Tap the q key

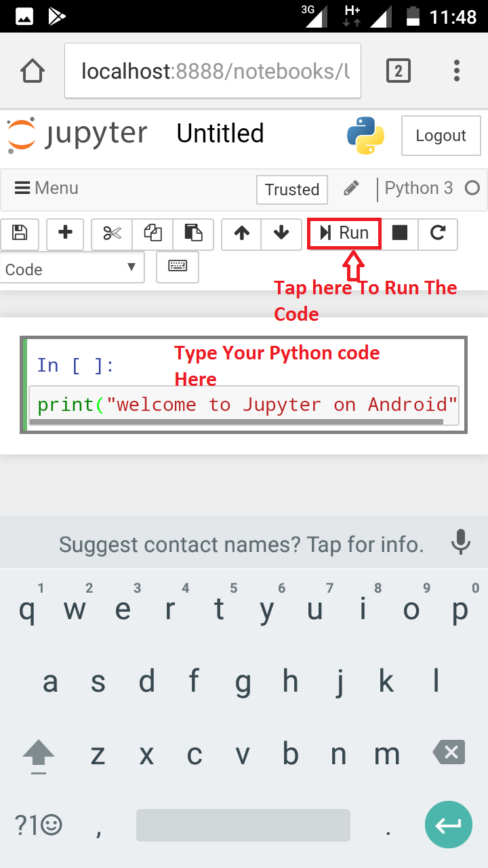27,610
